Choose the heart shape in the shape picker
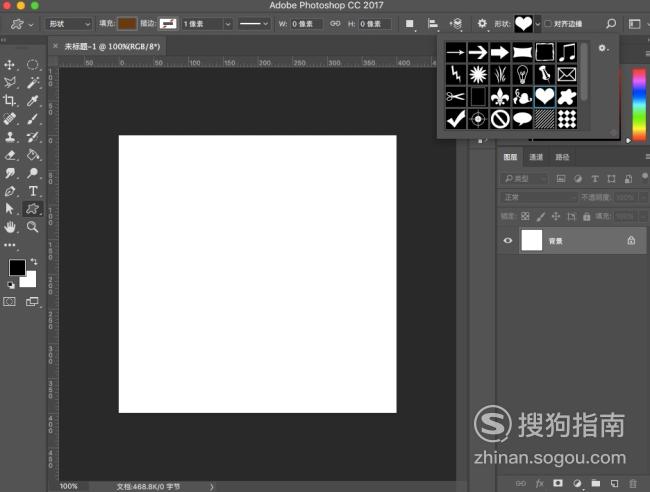 pos(544,97)
